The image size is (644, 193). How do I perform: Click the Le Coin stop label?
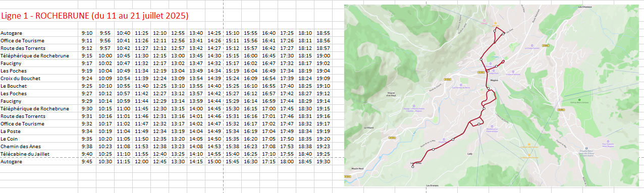click(x=10, y=139)
